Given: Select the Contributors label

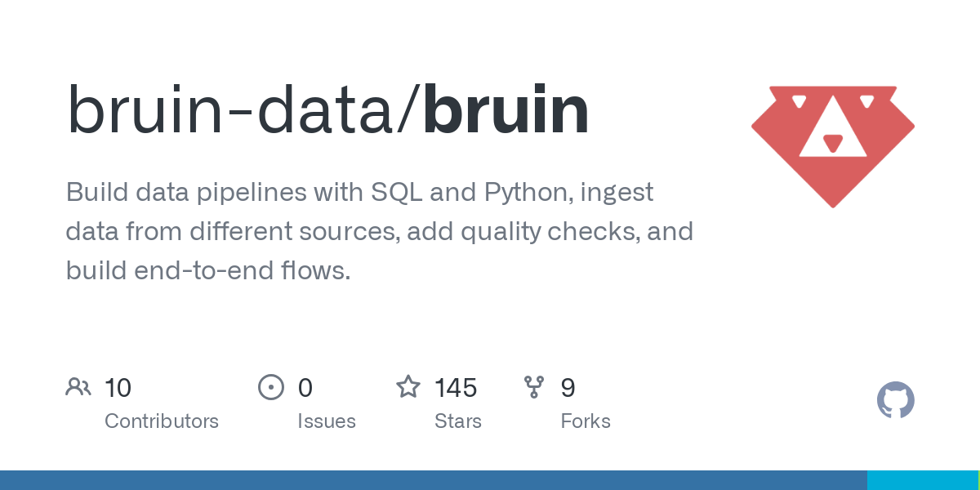Looking at the screenshot, I should tap(162, 421).
